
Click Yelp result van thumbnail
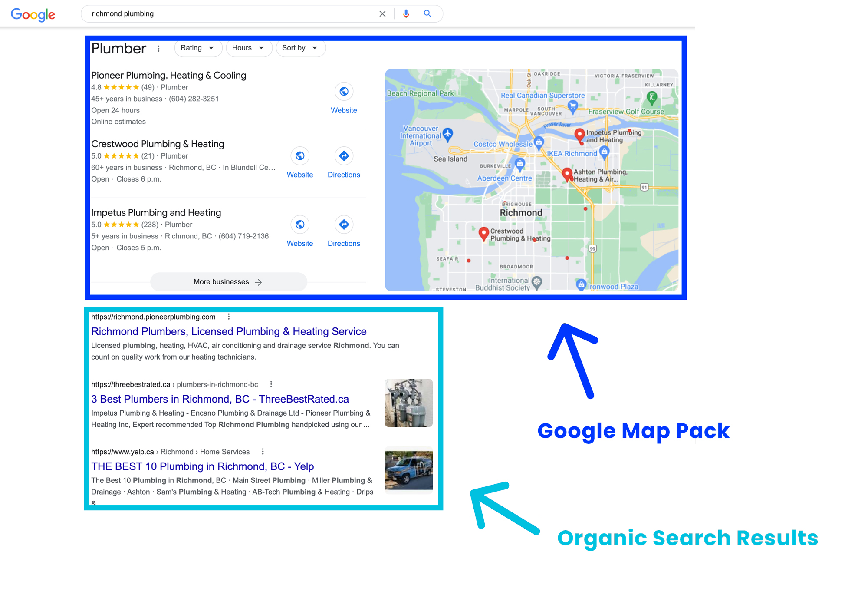click(408, 470)
